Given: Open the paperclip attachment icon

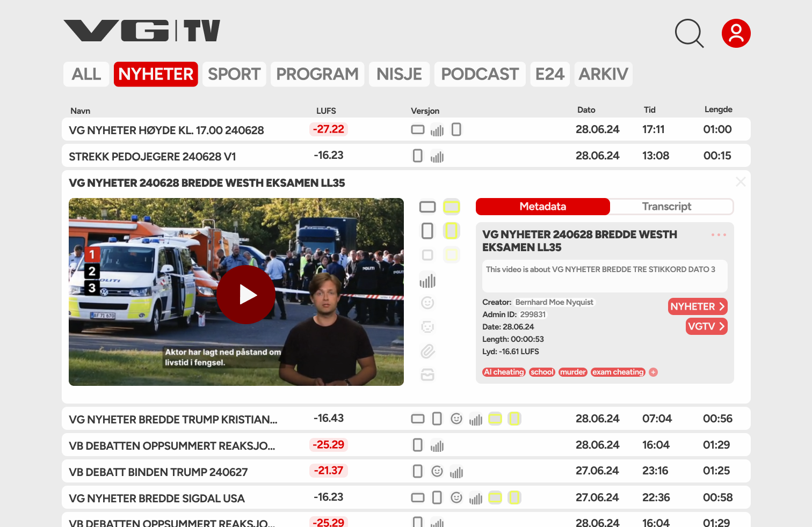Looking at the screenshot, I should point(427,351).
